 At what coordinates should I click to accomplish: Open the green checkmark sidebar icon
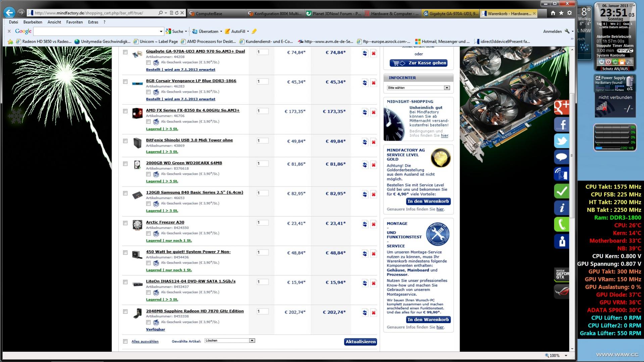[x=561, y=191]
